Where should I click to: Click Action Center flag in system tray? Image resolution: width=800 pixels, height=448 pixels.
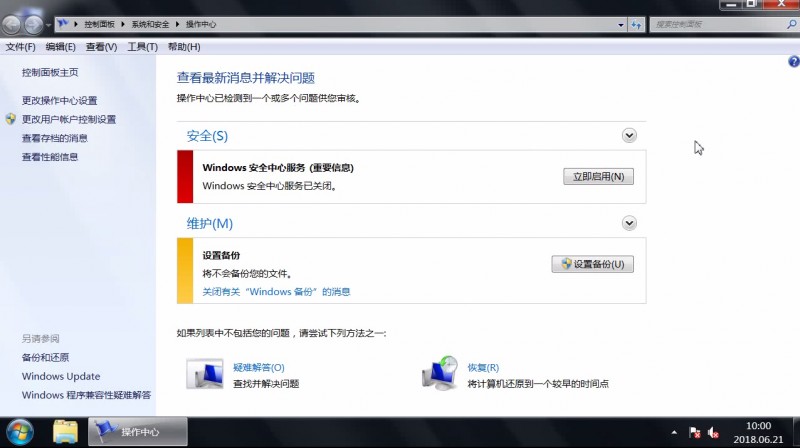point(694,433)
